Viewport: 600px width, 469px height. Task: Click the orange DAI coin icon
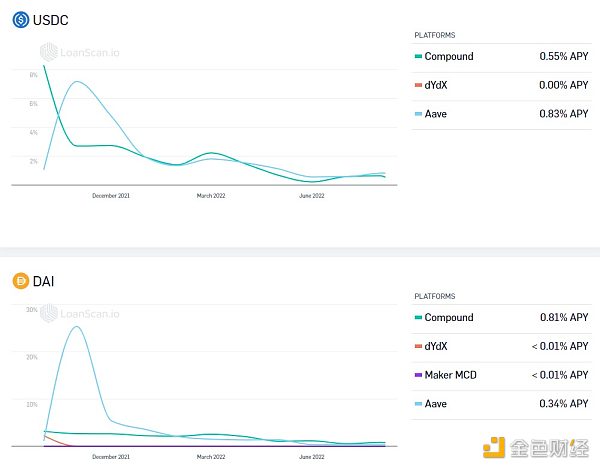click(x=20, y=281)
